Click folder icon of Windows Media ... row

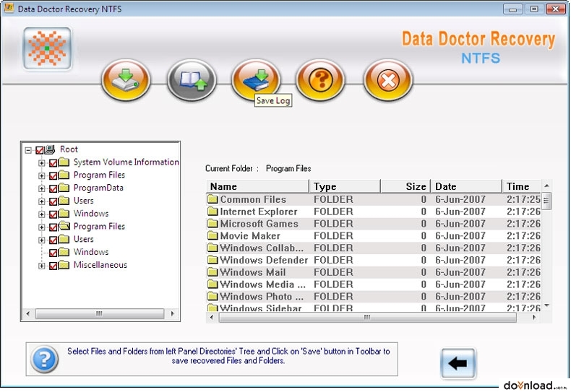pos(212,284)
